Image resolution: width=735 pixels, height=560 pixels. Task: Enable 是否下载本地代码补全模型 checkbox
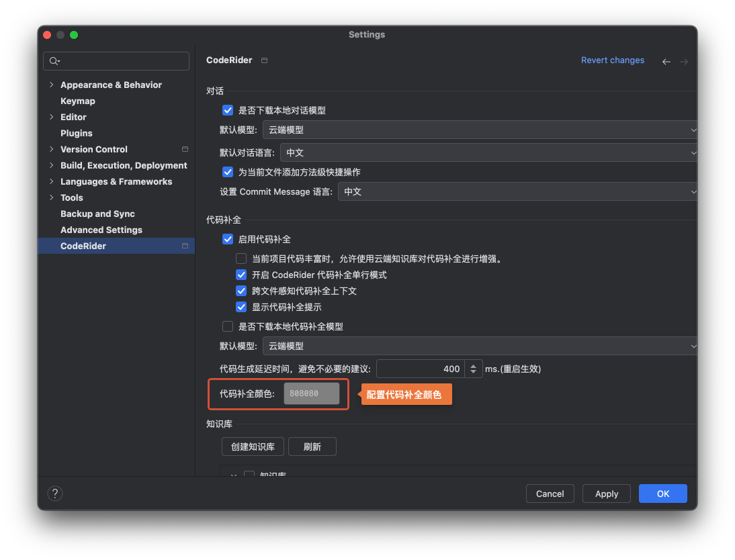tap(228, 326)
